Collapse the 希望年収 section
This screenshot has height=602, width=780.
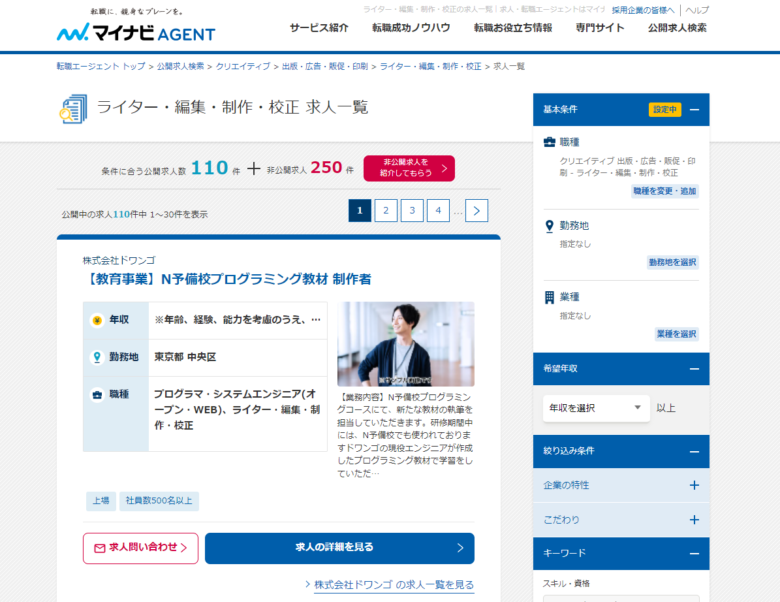point(694,369)
